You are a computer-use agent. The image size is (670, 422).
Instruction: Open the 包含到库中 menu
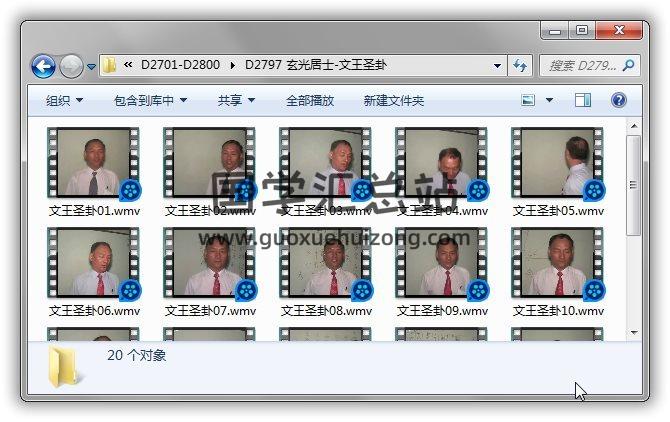tap(150, 101)
